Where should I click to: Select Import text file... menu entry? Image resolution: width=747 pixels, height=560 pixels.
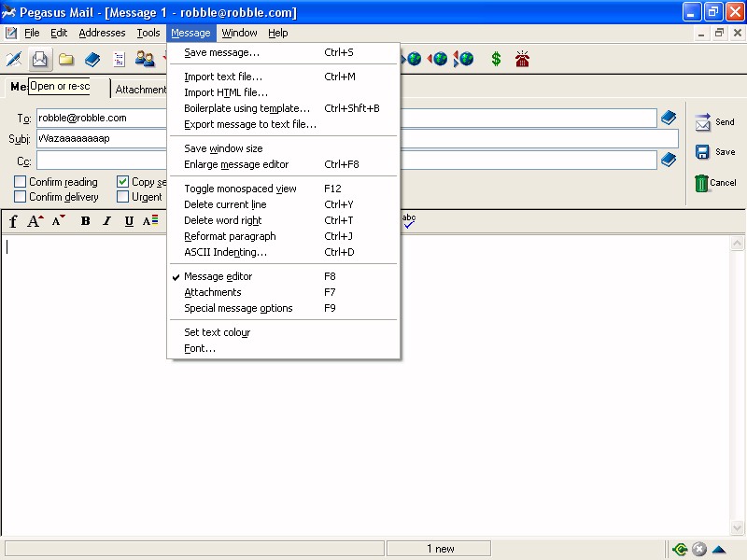click(x=284, y=77)
